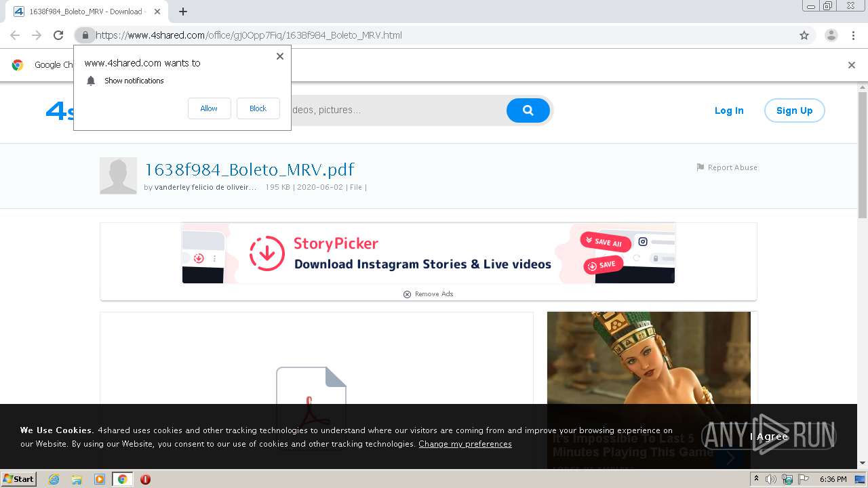This screenshot has height=488, width=868.
Task: Click Remove Ads link
Action: 429,294
